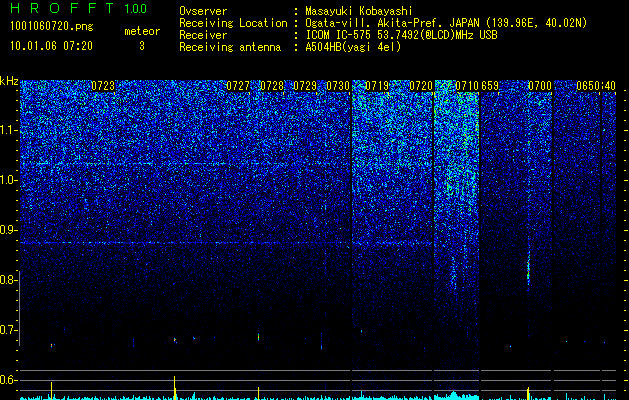Click the meteor count label

[x=142, y=31]
